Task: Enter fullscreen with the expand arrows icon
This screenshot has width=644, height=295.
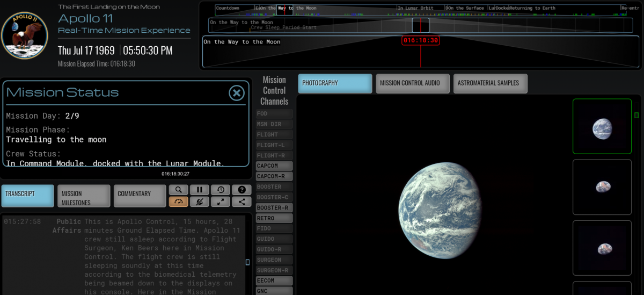Action: [x=221, y=202]
